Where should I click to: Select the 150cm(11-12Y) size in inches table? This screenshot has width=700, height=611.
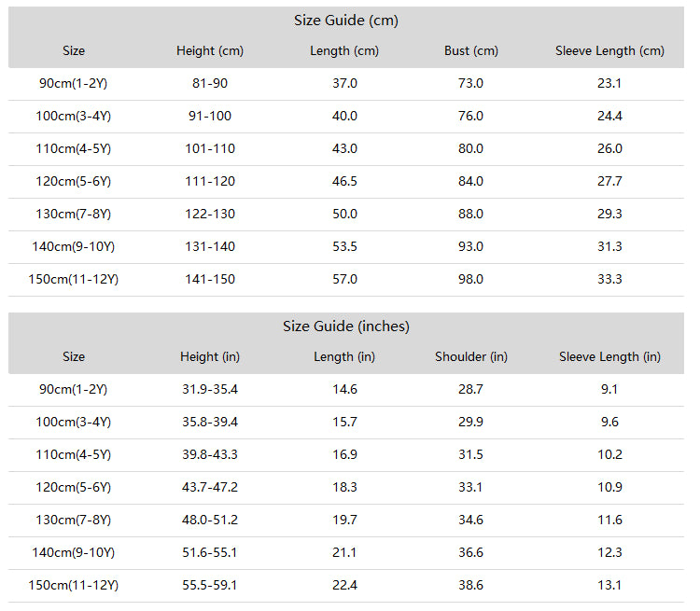pyautogui.click(x=73, y=585)
